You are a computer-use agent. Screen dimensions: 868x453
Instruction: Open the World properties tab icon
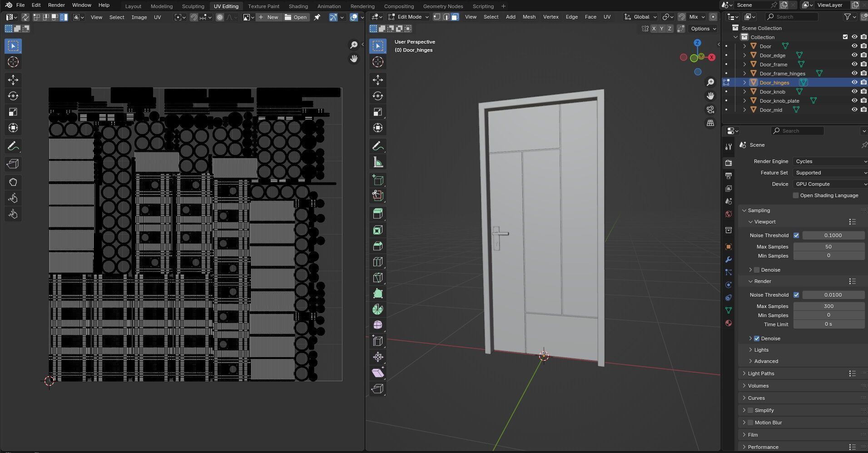pos(729,214)
